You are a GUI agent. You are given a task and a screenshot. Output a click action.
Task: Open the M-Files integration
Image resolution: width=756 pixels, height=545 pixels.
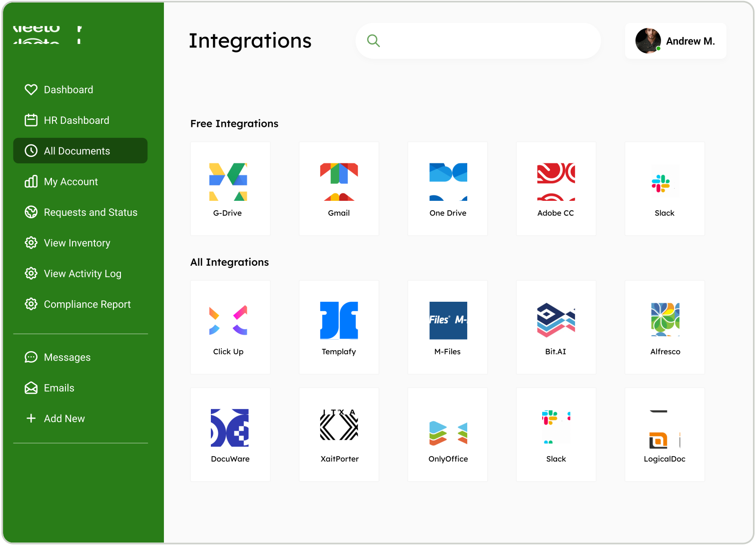448,327
